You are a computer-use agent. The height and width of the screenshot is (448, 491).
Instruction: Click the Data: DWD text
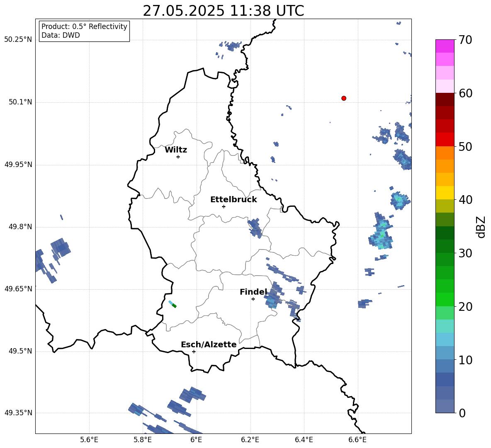[61, 35]
